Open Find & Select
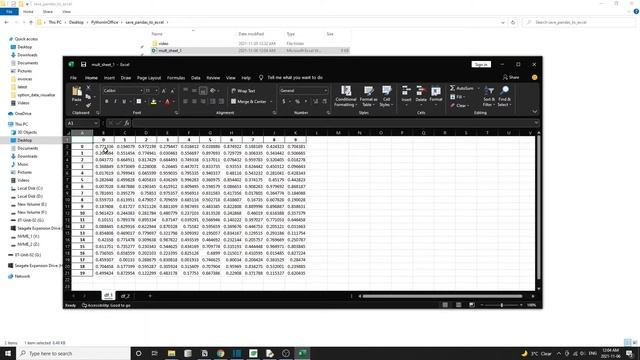The height and width of the screenshot is (360, 640). (x=504, y=96)
